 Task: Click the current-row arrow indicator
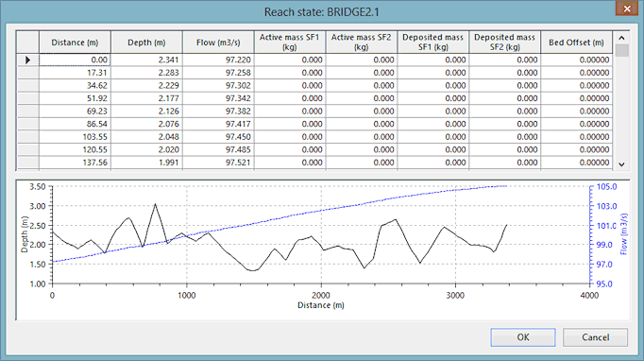[28, 60]
